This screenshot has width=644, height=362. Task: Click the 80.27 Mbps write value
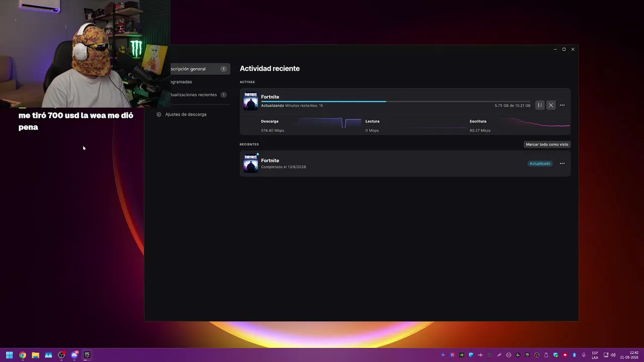click(480, 130)
